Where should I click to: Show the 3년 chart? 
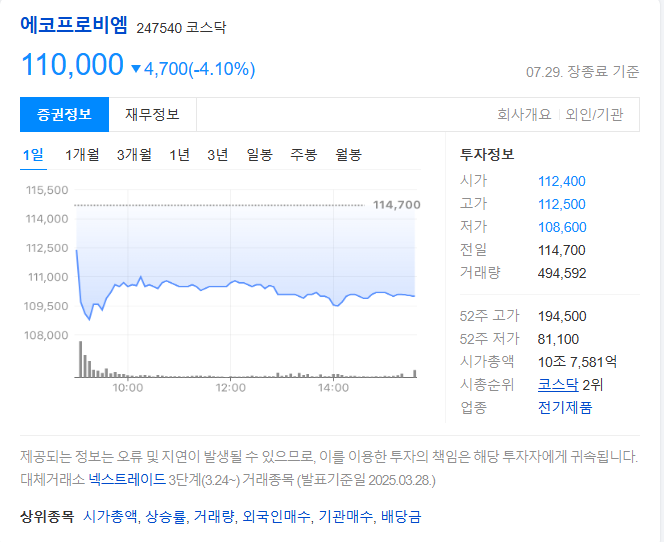tap(218, 155)
